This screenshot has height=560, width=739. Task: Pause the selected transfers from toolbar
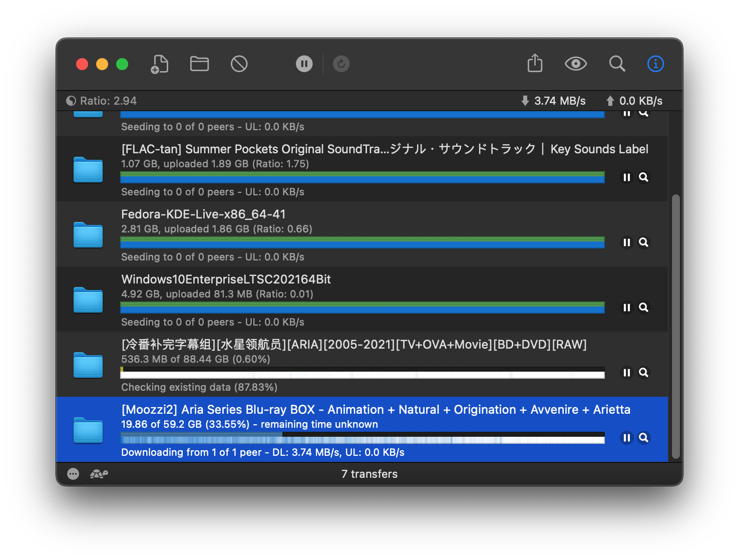(304, 64)
